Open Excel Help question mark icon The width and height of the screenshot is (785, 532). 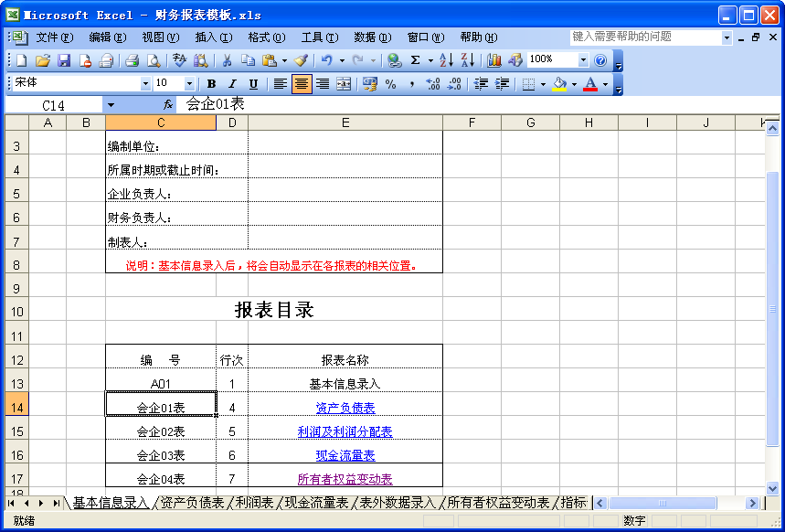(600, 60)
